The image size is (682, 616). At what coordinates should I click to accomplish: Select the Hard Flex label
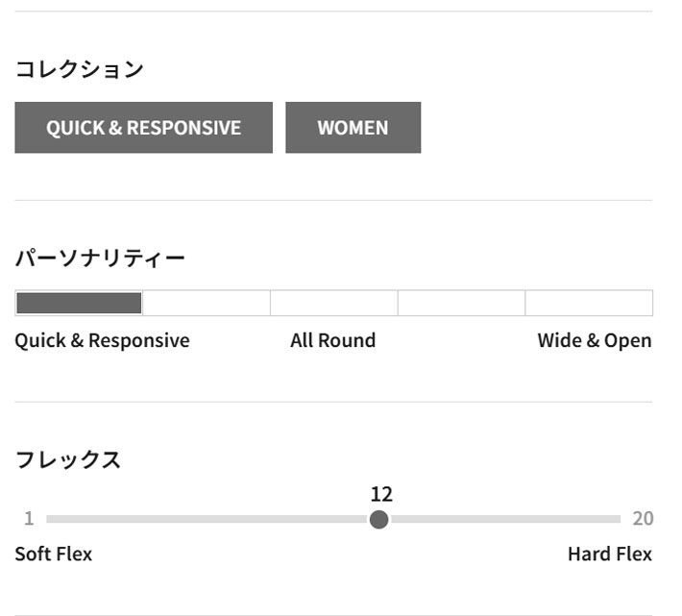pyautogui.click(x=609, y=554)
